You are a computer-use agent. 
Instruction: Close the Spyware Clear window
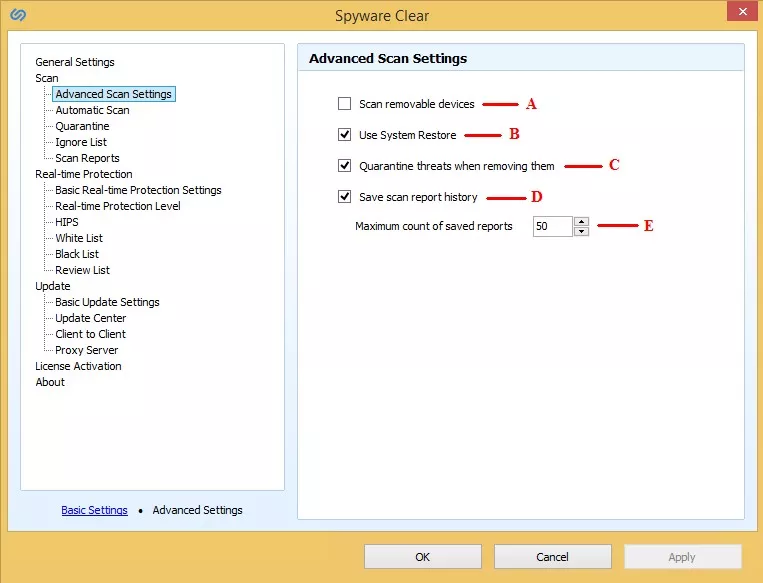tap(743, 12)
